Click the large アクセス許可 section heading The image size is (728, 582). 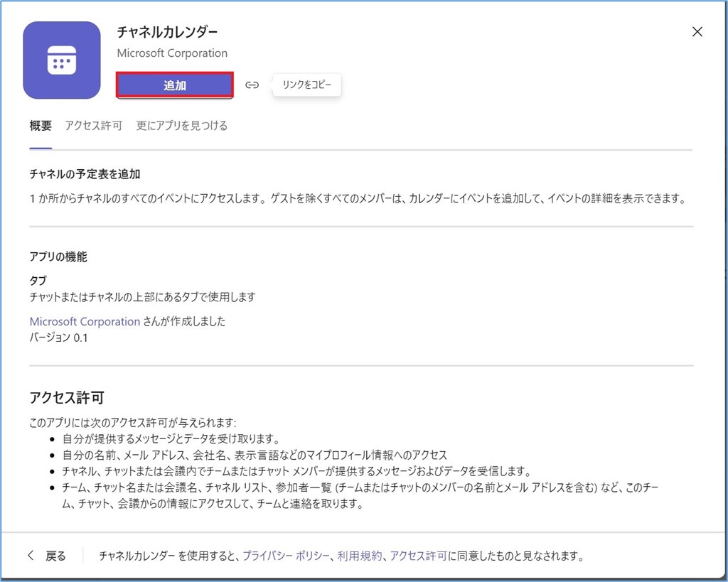pos(67,398)
